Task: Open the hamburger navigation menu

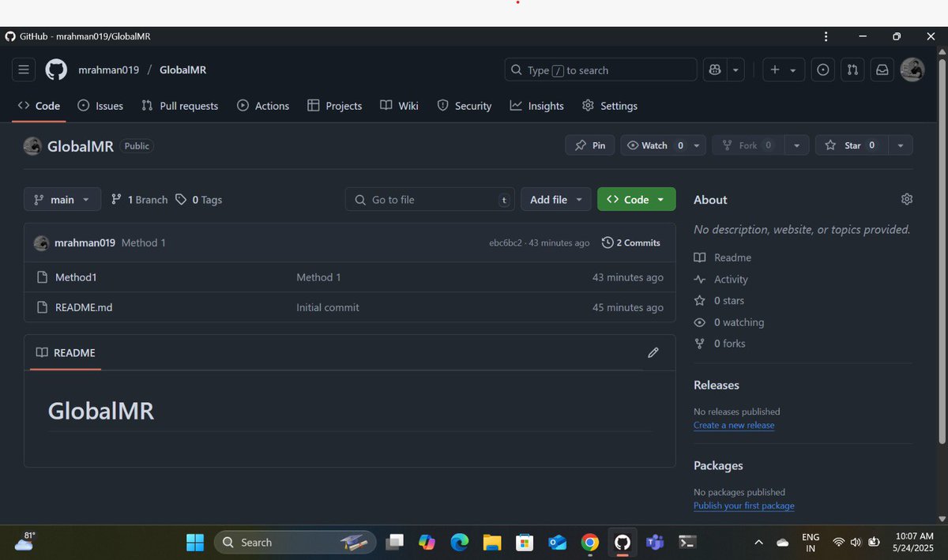Action: 24,70
